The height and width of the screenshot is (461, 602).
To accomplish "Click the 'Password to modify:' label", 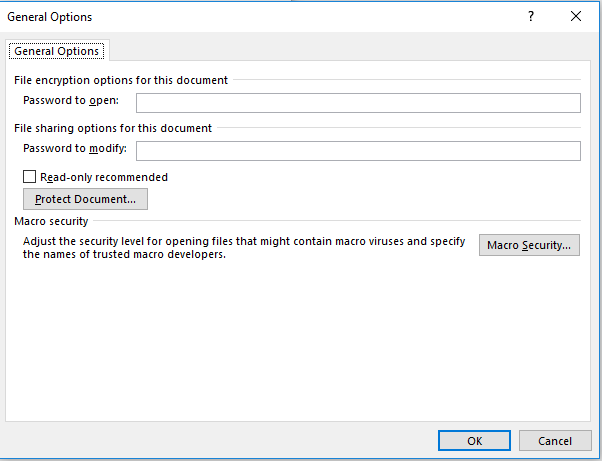I will pyautogui.click(x=75, y=149).
